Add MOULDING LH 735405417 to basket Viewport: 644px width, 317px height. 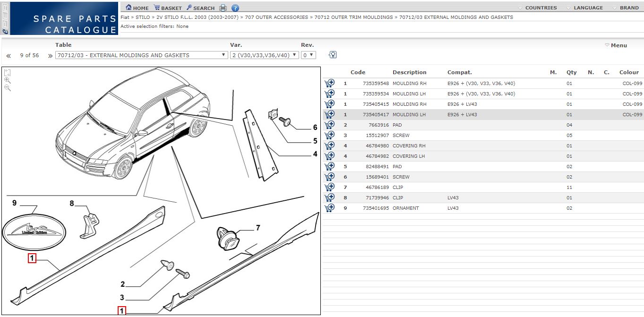[x=329, y=114]
